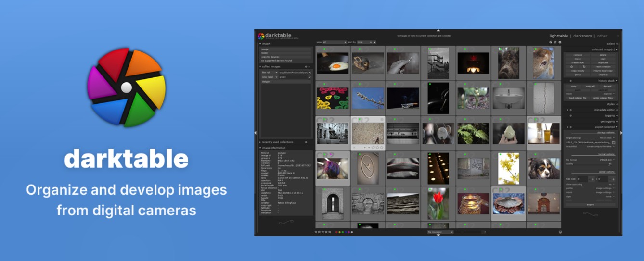Click the display profile icon at bottom right
The image size is (644, 261).
coord(560,232)
